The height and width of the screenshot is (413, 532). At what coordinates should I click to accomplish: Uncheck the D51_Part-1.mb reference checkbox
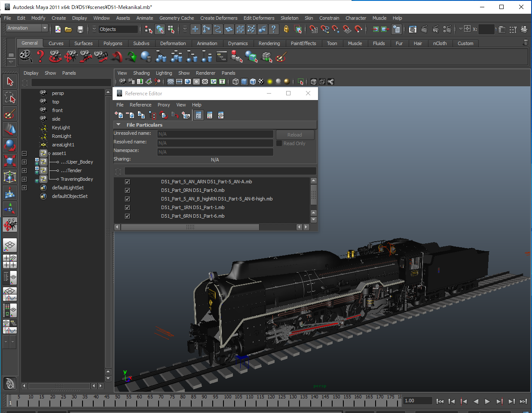click(127, 207)
